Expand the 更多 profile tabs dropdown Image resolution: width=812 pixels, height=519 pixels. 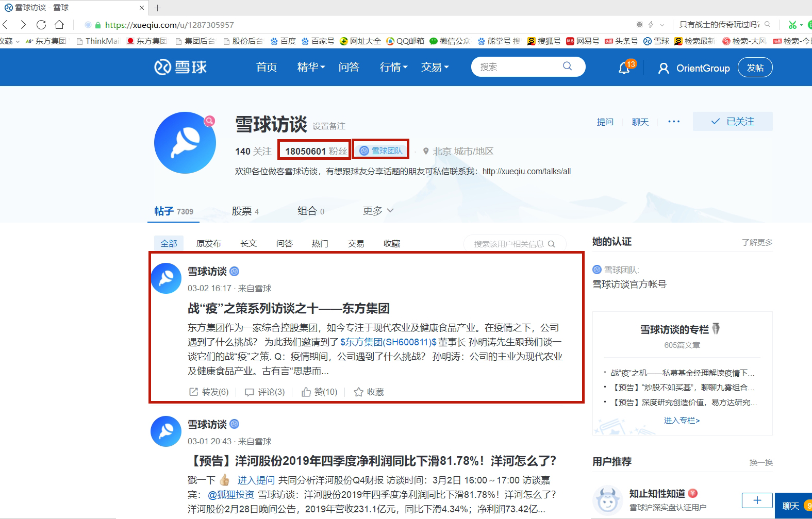pos(378,211)
